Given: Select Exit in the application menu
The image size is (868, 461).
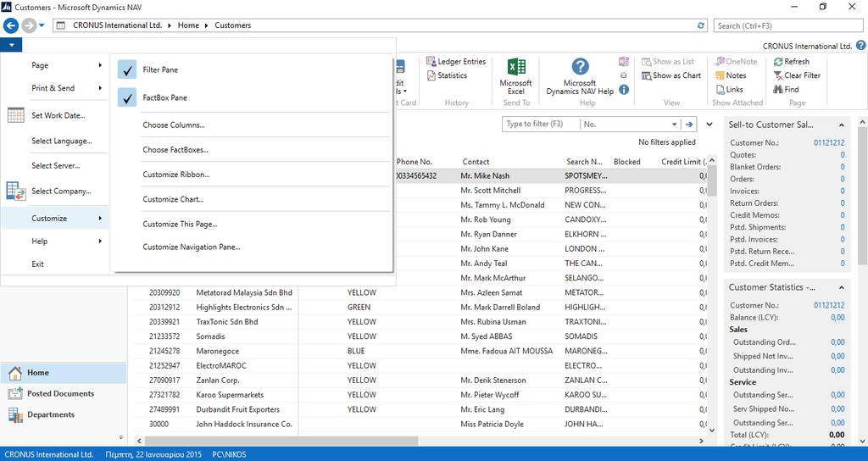Looking at the screenshot, I should [x=37, y=264].
